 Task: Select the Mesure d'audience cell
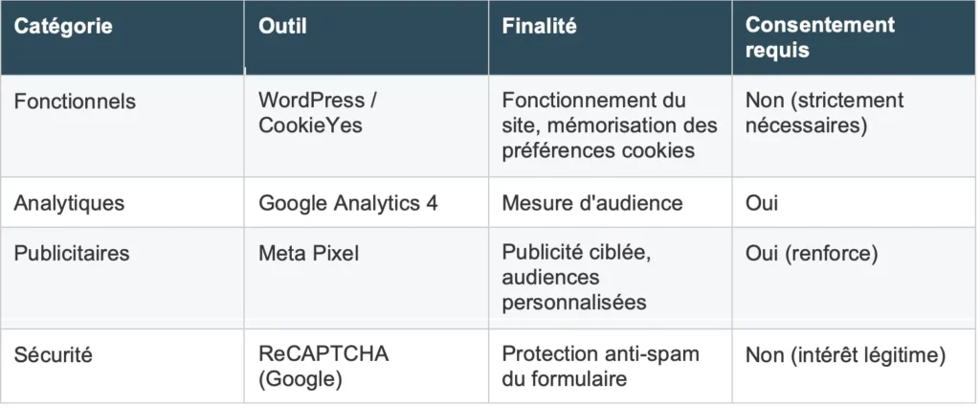(x=591, y=203)
